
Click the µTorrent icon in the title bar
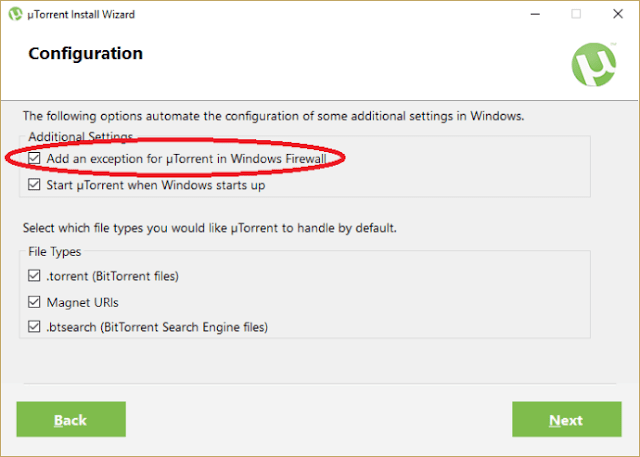click(15, 14)
